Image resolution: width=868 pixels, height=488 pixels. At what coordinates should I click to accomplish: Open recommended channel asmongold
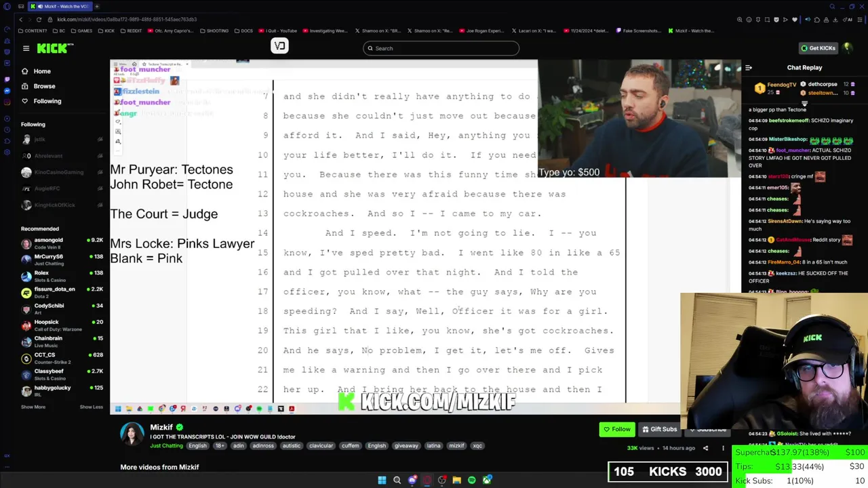click(x=61, y=243)
